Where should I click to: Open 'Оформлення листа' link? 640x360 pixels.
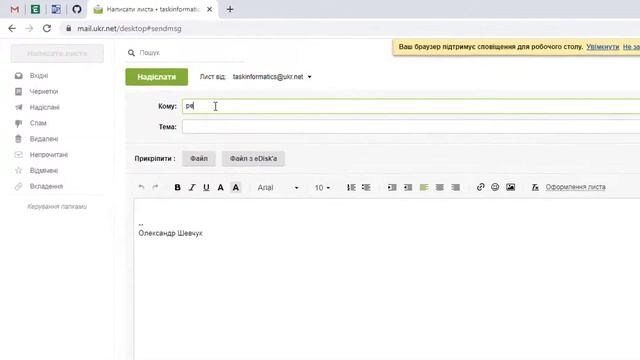pos(576,187)
